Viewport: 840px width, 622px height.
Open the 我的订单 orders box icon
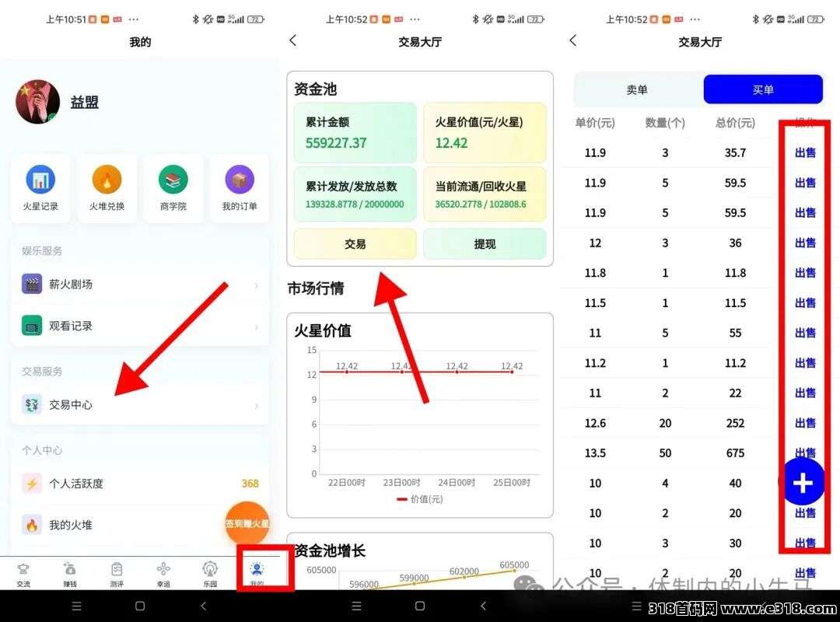[239, 180]
